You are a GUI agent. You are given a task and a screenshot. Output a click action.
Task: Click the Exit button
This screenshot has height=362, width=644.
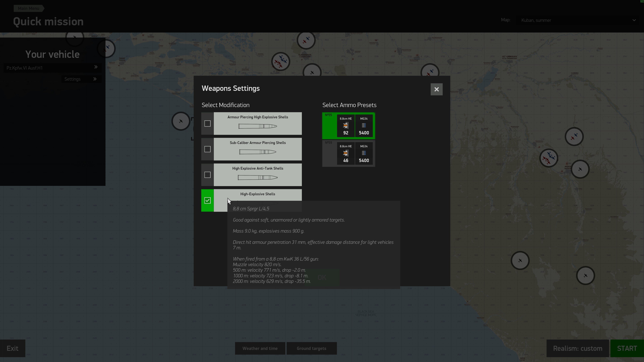tap(13, 348)
